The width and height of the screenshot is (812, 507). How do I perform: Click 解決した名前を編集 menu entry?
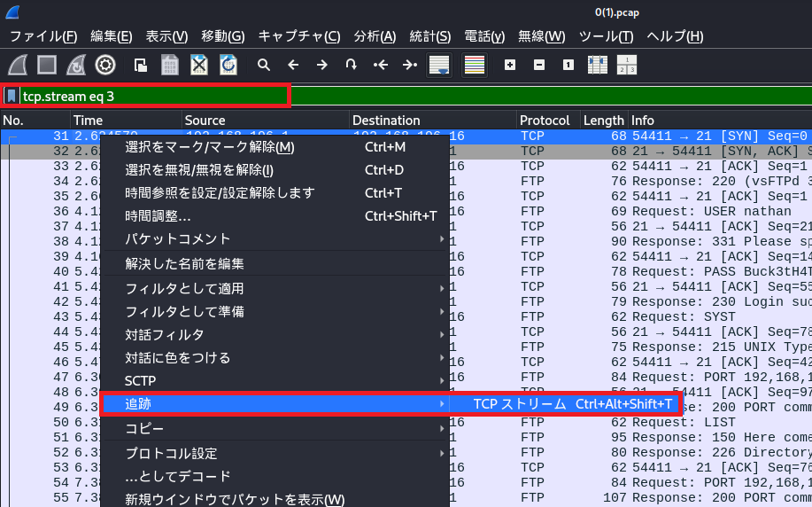pyautogui.click(x=184, y=263)
